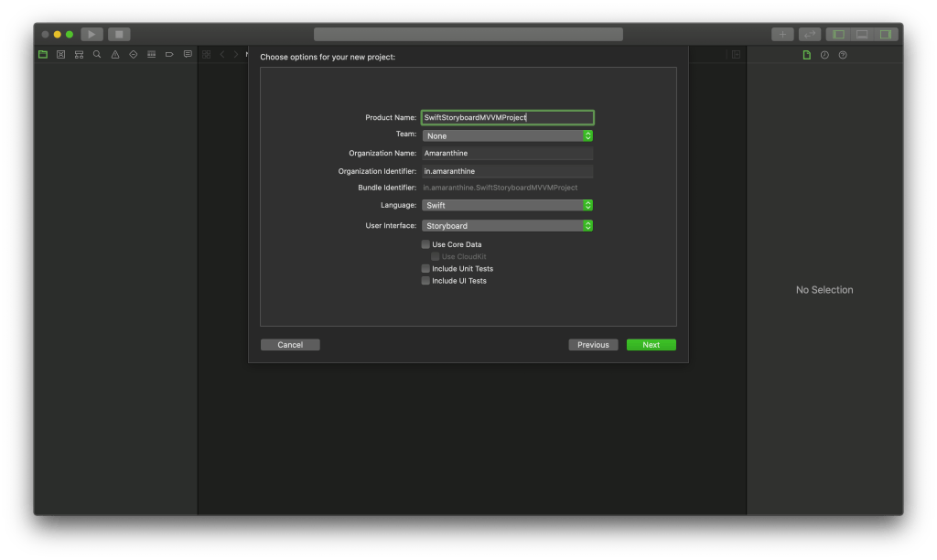Toggle the debug area panel button
Viewport: 937px width, 560px height.
pyautogui.click(x=861, y=35)
